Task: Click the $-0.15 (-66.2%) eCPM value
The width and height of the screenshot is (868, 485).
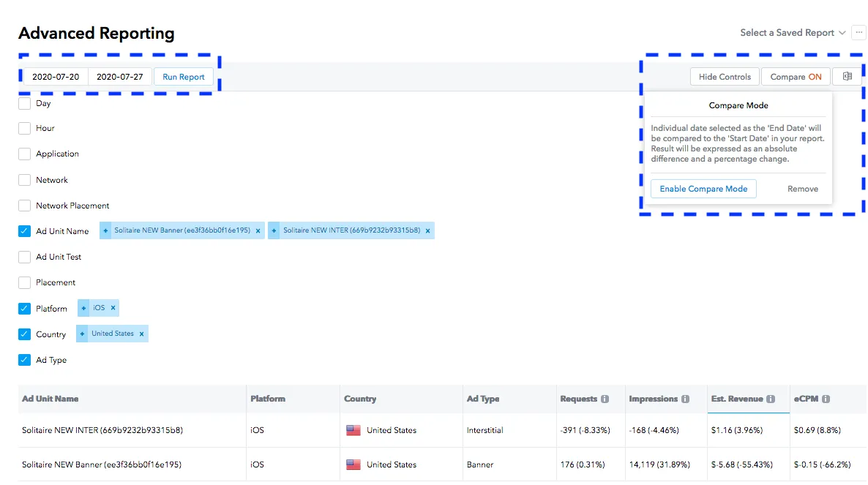Action: click(x=822, y=465)
